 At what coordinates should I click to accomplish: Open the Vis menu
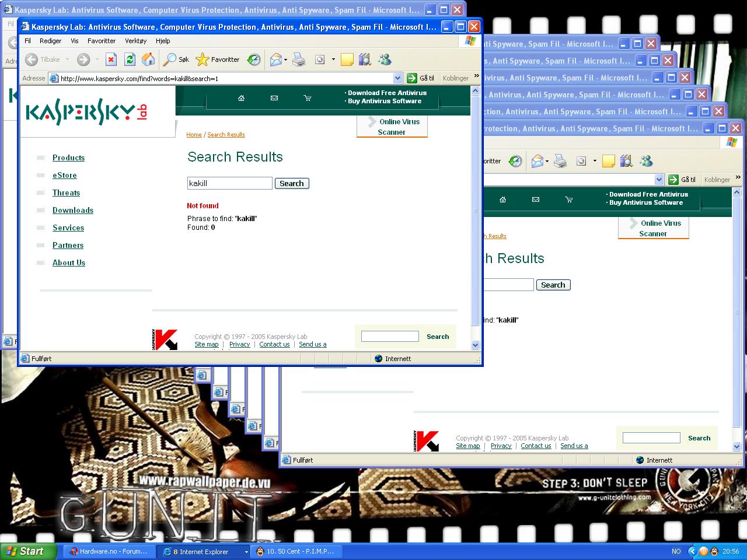[75, 41]
